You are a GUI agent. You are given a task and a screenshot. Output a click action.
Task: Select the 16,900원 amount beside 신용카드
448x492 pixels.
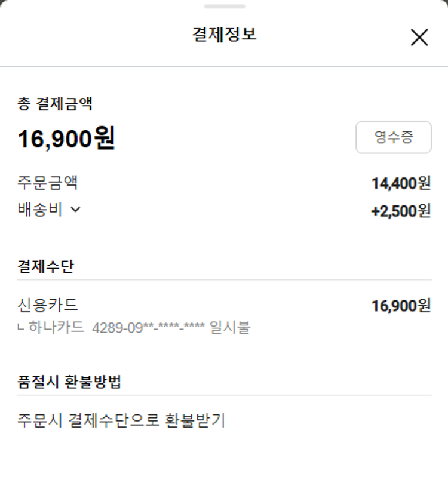401,306
